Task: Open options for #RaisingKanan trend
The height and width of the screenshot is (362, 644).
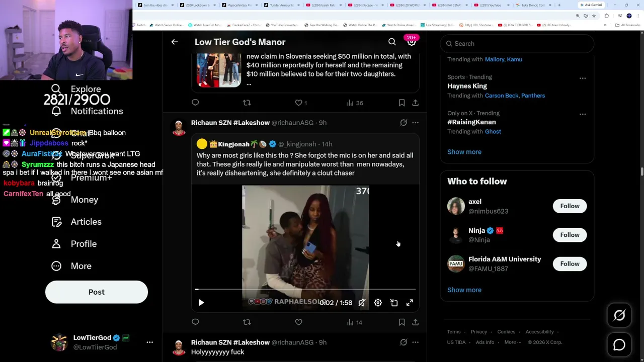Action: 582,114
